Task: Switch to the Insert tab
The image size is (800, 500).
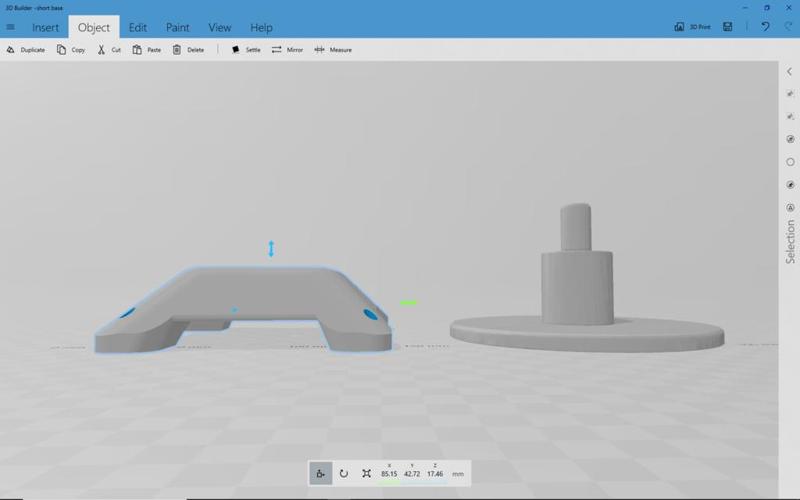Action: click(x=45, y=28)
